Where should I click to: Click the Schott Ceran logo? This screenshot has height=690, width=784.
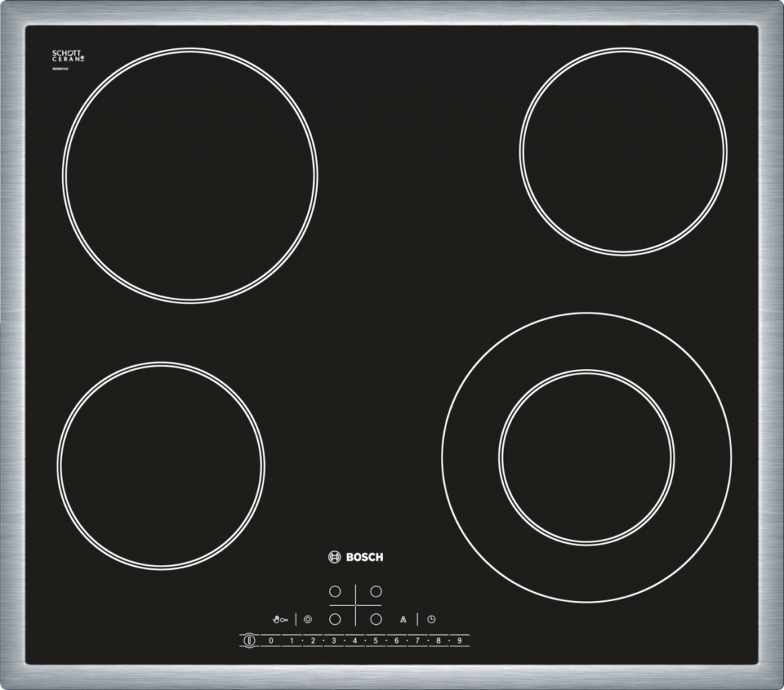coord(67,57)
